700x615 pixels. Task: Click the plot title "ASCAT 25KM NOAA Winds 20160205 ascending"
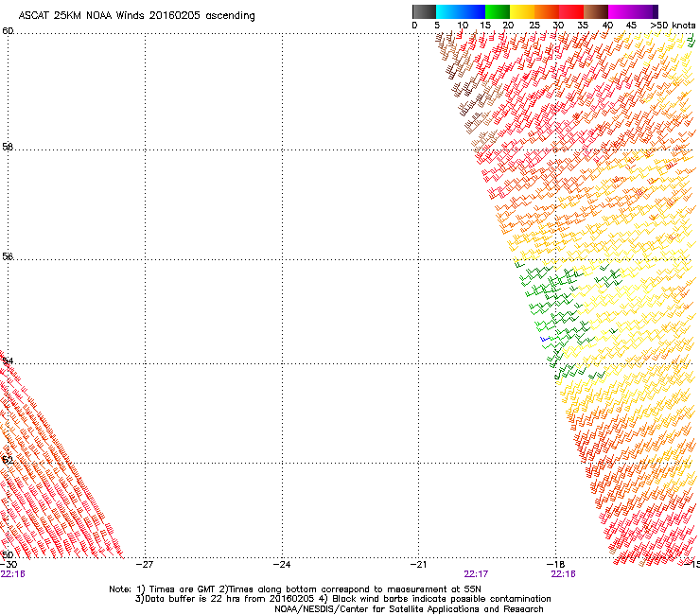click(136, 16)
